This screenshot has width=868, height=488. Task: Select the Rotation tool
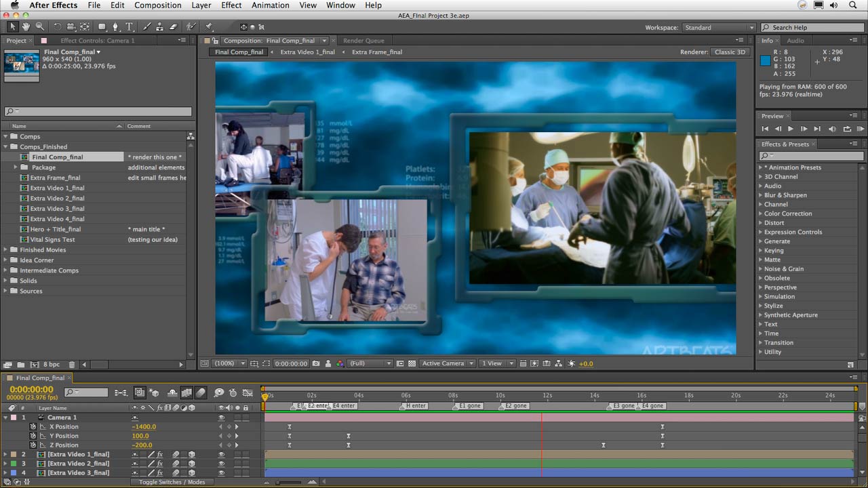pyautogui.click(x=57, y=27)
